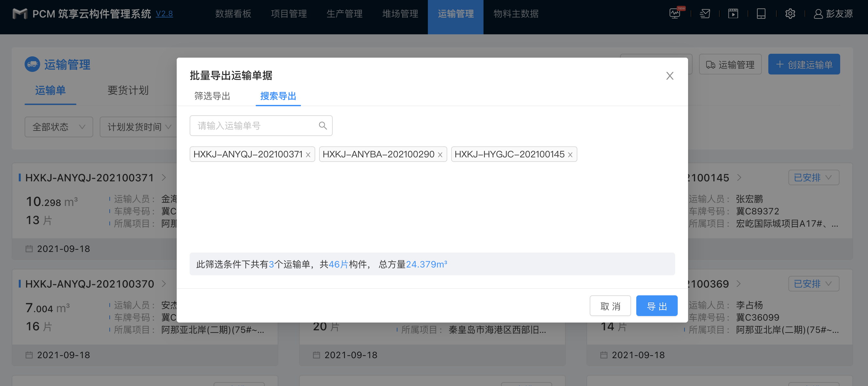The image size is (868, 386).
Task: Open 生产管理 menu
Action: point(344,14)
